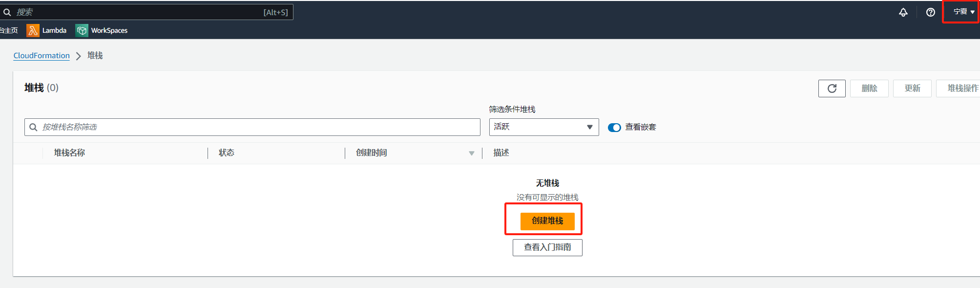Open the 宁夏 region dropdown
The image size is (980, 288).
[964, 12]
